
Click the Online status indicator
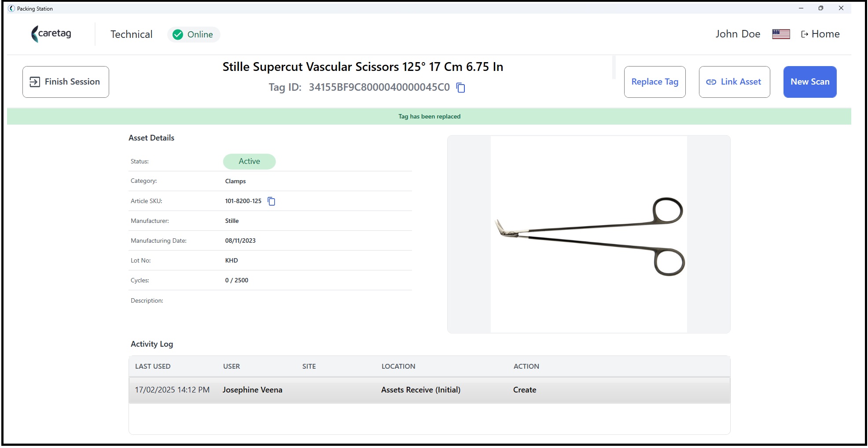click(194, 34)
